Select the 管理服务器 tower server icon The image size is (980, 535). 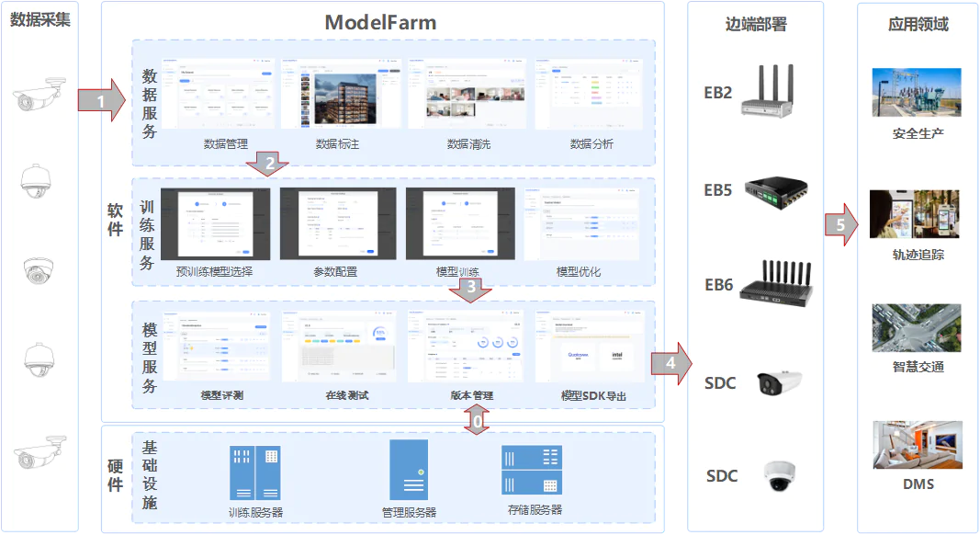click(x=409, y=470)
